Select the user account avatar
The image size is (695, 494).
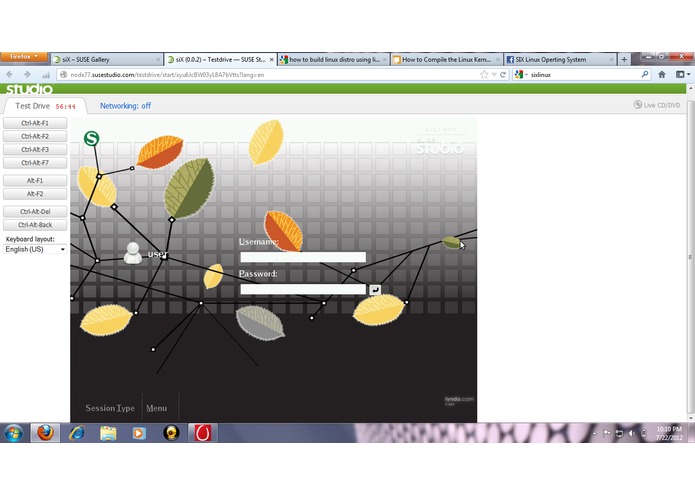click(x=133, y=253)
